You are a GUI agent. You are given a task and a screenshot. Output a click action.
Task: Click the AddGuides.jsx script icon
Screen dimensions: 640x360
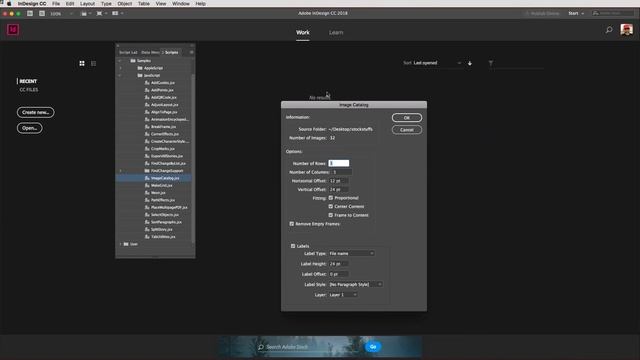click(x=147, y=83)
